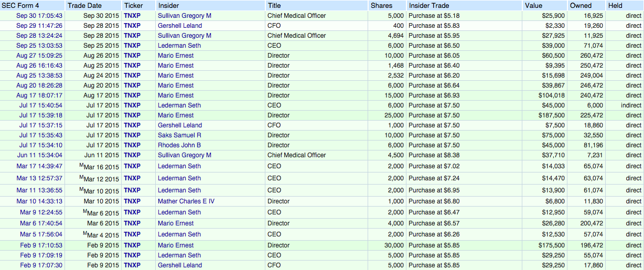Image resolution: width=644 pixels, height=270 pixels.
Task: Open SEC filing dated Mar 17 14:39:47
Action: (39, 166)
